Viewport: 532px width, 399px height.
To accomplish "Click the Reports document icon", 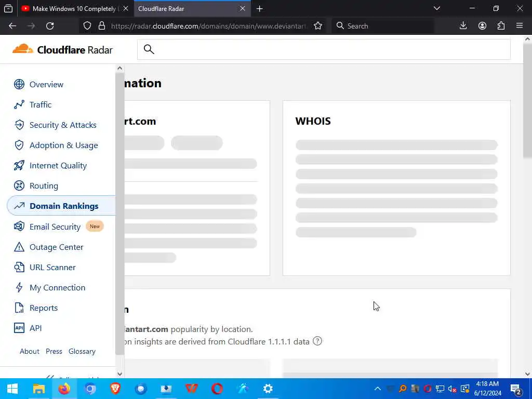I will coord(19,308).
